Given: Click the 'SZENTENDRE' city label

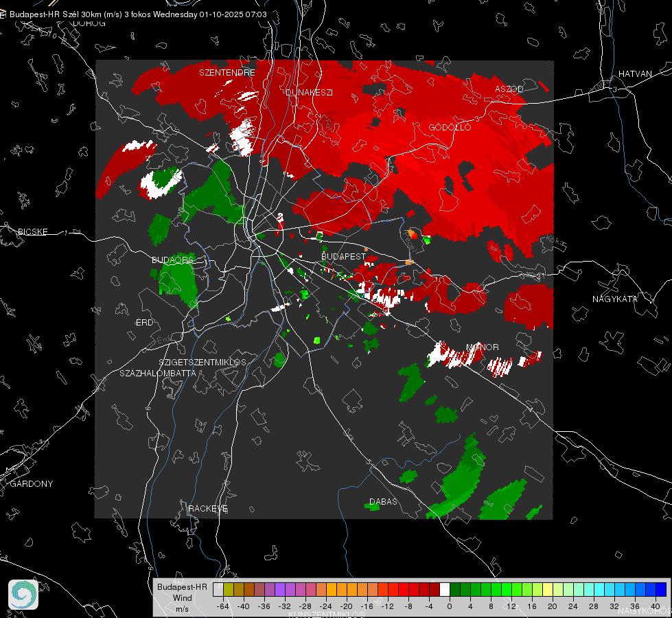Looking at the screenshot, I should (x=227, y=73).
